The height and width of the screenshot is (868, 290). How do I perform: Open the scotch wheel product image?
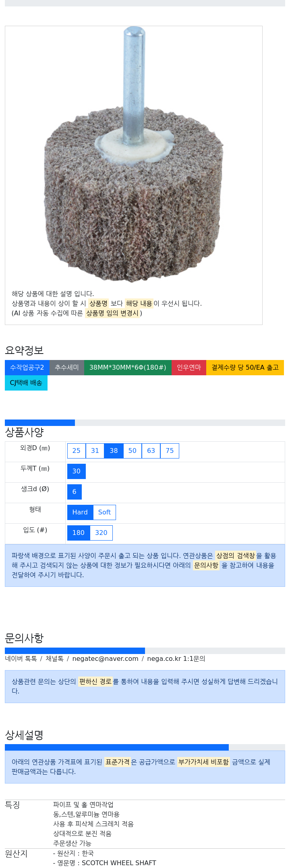pos(134,155)
